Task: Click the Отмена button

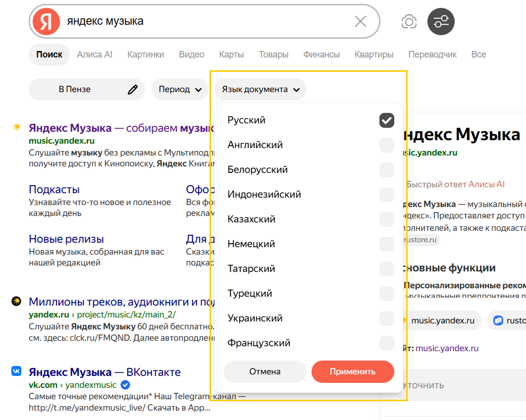Action: (265, 371)
